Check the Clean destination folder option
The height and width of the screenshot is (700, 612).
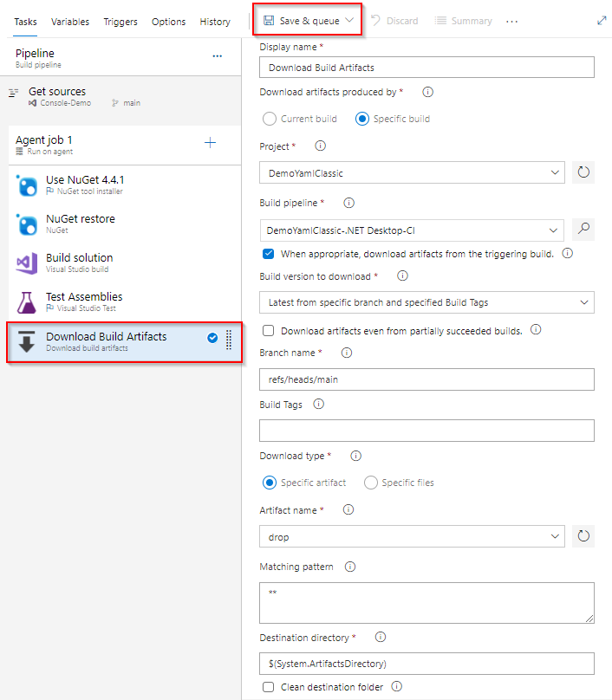pyautogui.click(x=267, y=686)
